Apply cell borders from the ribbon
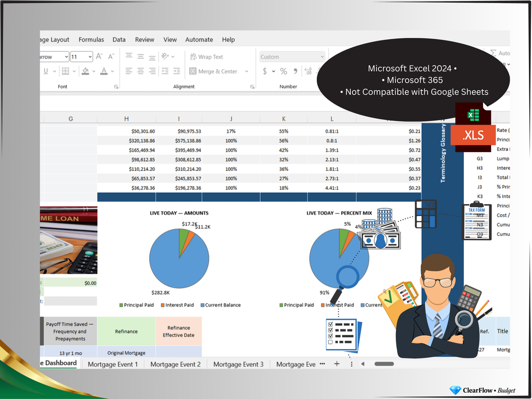The height and width of the screenshot is (399, 532). click(65, 71)
